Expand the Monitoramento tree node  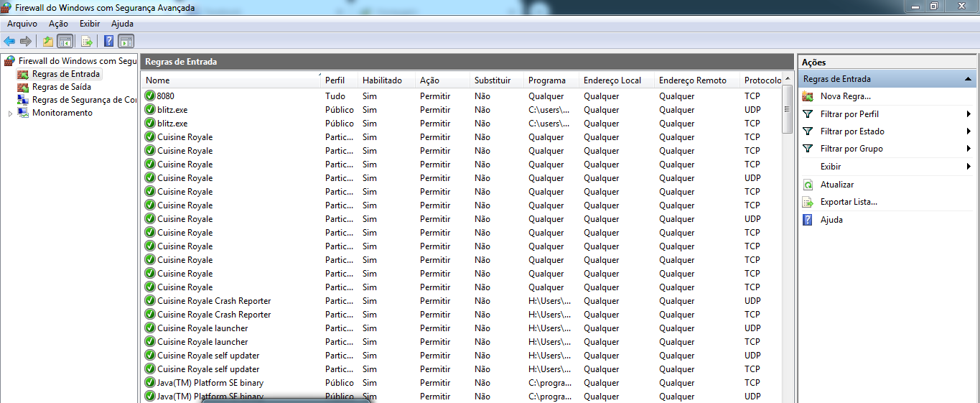click(x=10, y=114)
